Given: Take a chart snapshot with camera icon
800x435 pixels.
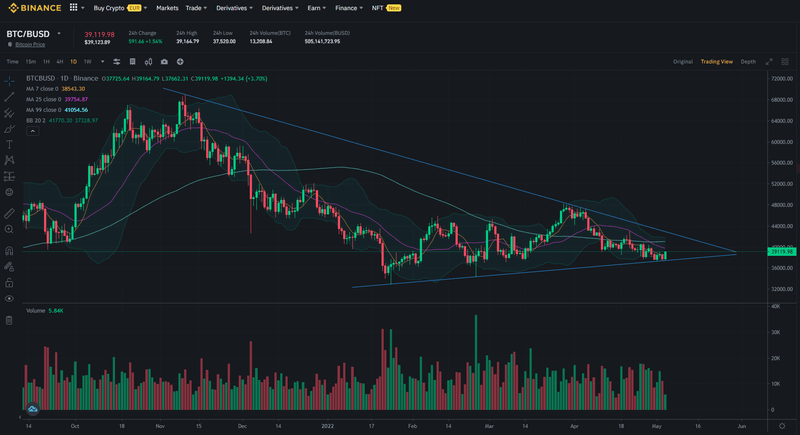Looking at the screenshot, I should 163,61.
